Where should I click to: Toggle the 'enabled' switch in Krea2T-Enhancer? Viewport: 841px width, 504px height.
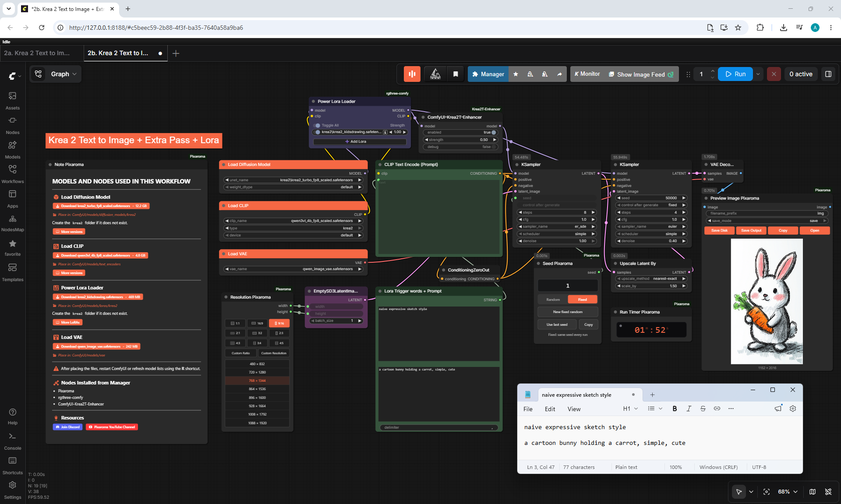pyautogui.click(x=494, y=132)
